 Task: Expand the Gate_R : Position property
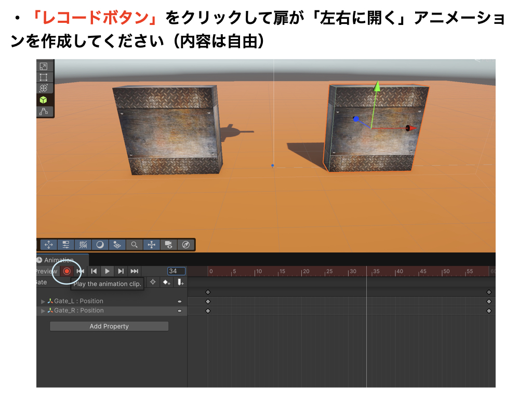tap(43, 311)
